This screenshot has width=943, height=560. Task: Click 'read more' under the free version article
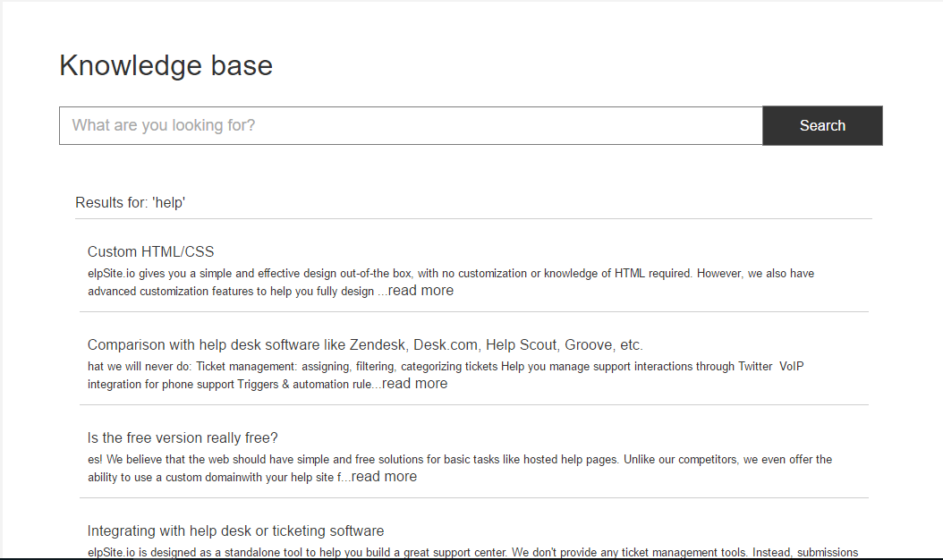click(384, 476)
